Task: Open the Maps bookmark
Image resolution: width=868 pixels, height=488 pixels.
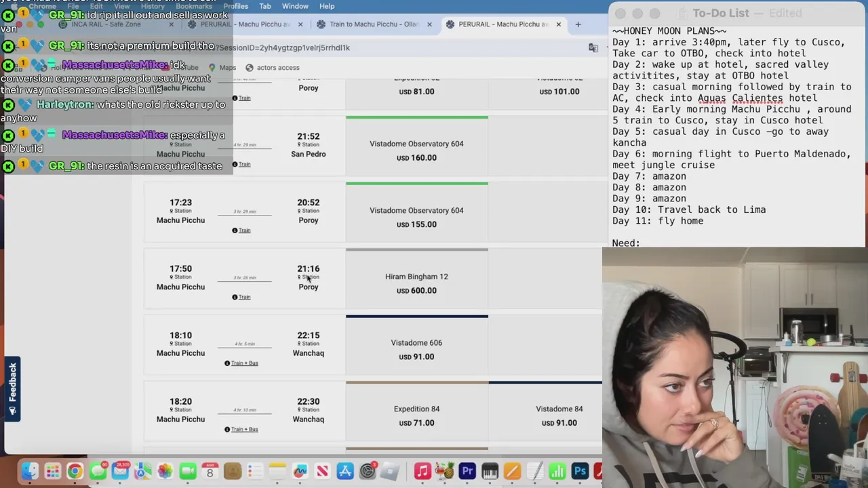Action: point(222,68)
